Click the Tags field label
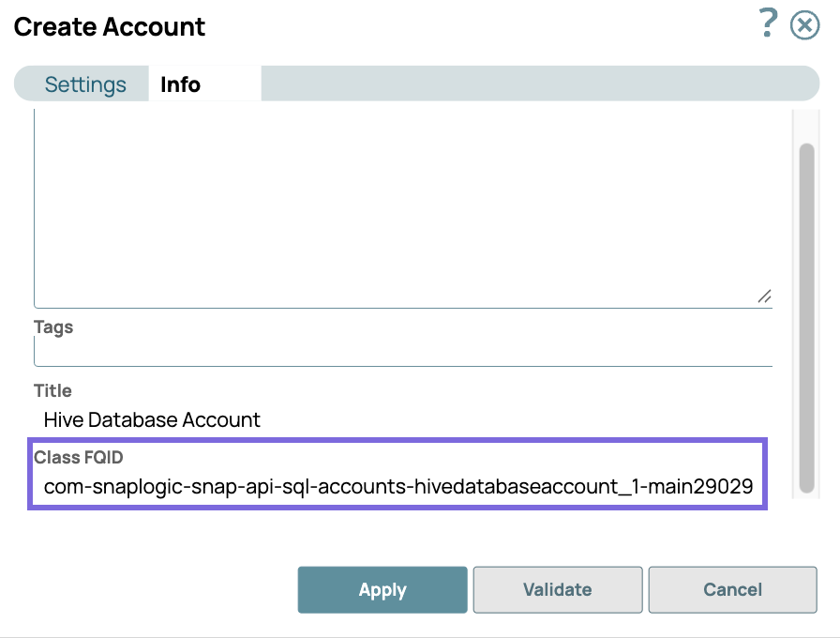This screenshot has height=638, width=840. [x=53, y=327]
